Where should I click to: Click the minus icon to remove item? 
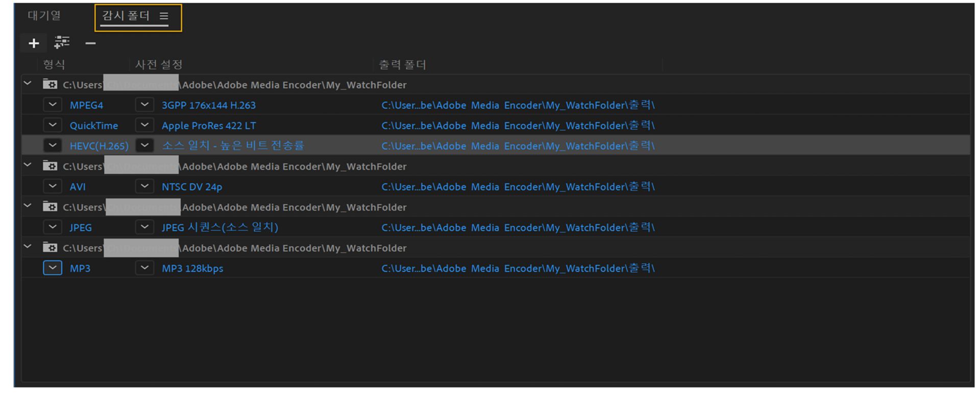pos(90,43)
